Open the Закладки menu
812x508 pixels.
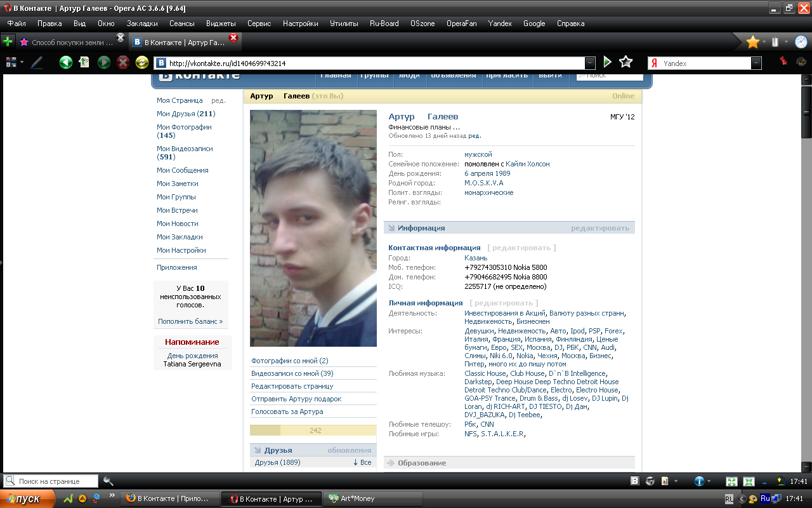point(142,23)
